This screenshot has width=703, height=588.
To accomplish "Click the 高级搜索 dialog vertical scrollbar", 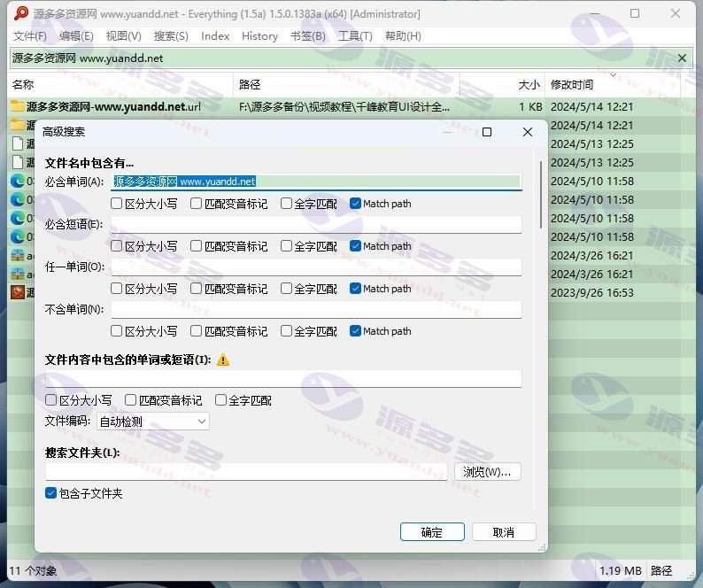I will [x=541, y=194].
